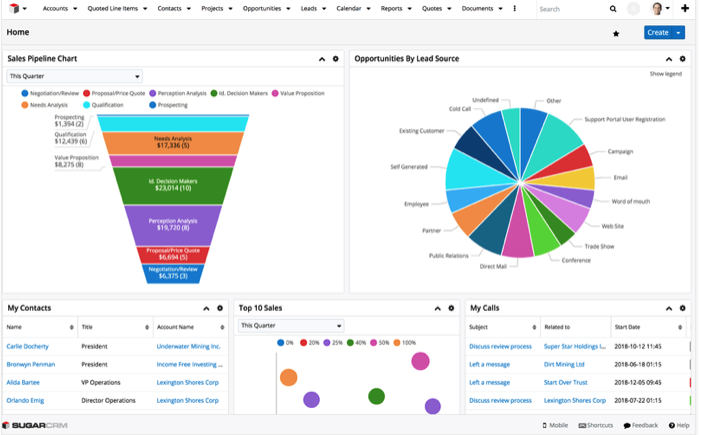Click the SugarCRM cube logo
The image size is (701, 435).
pos(13,8)
